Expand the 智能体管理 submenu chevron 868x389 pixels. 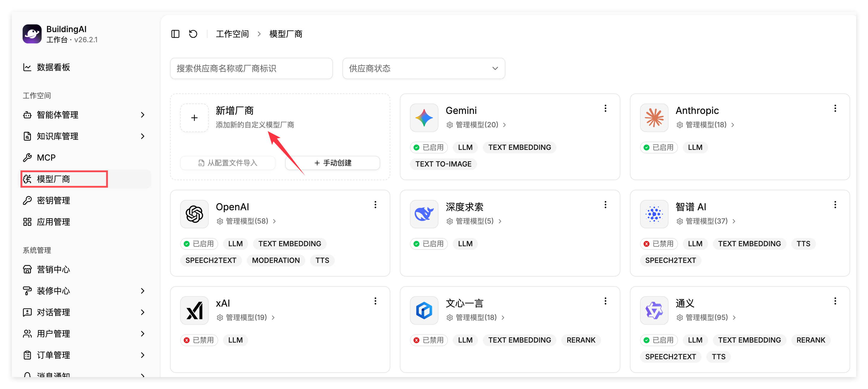pyautogui.click(x=142, y=114)
